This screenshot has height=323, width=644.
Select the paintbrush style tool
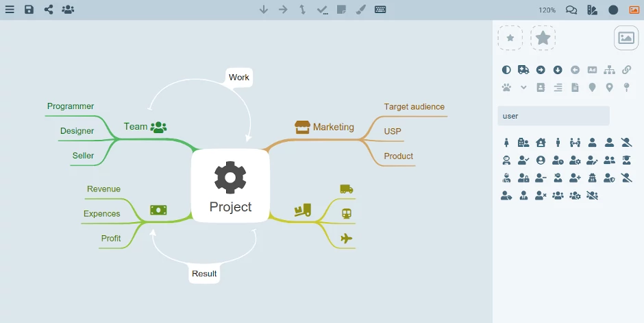[360, 10]
